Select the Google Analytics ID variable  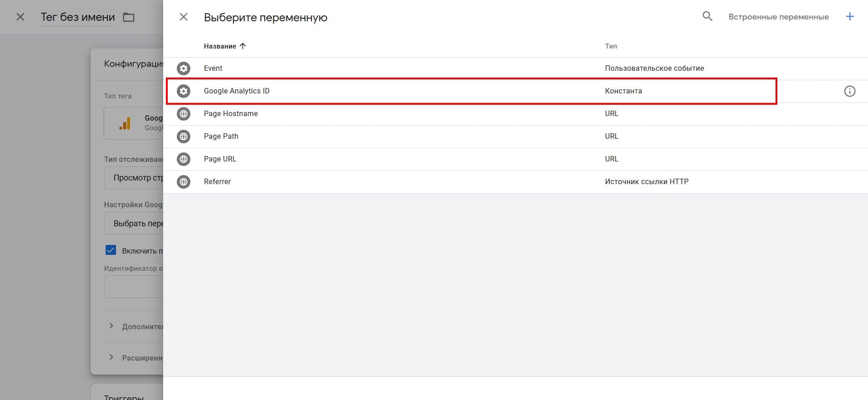point(237,91)
